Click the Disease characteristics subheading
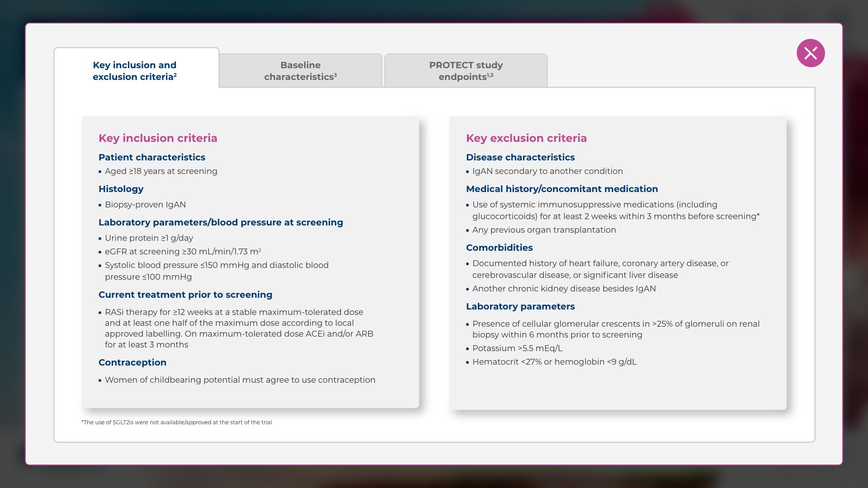 (x=520, y=157)
